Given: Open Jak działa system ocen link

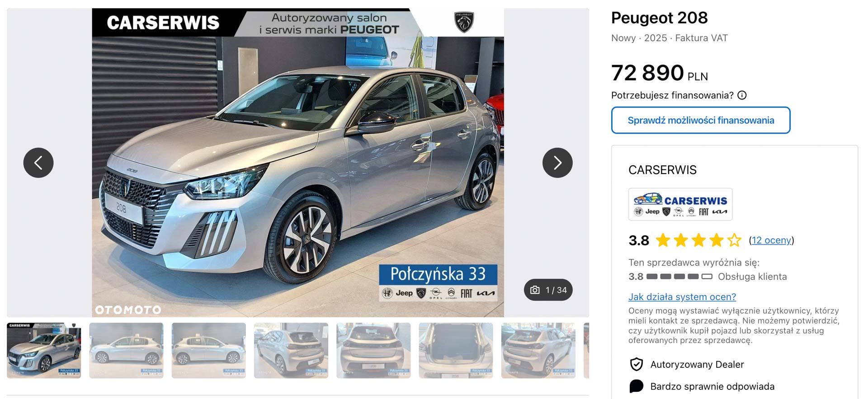Looking at the screenshot, I should 682,297.
